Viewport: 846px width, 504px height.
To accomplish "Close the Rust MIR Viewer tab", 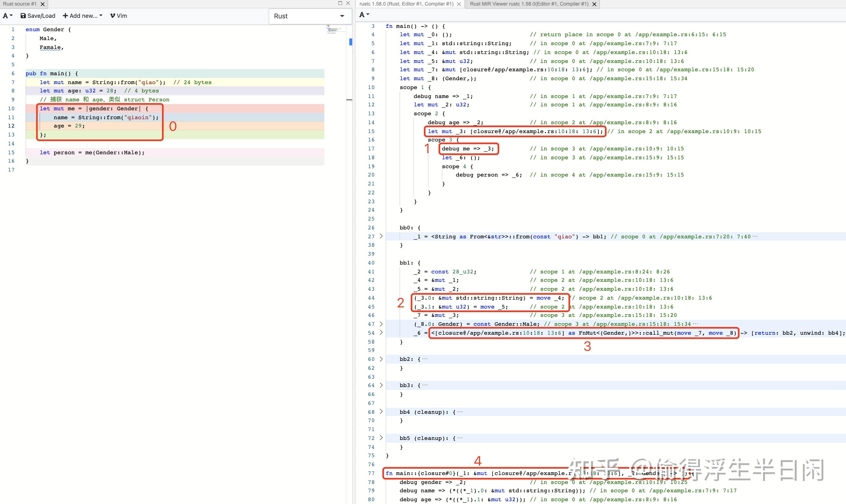I will coord(594,4).
